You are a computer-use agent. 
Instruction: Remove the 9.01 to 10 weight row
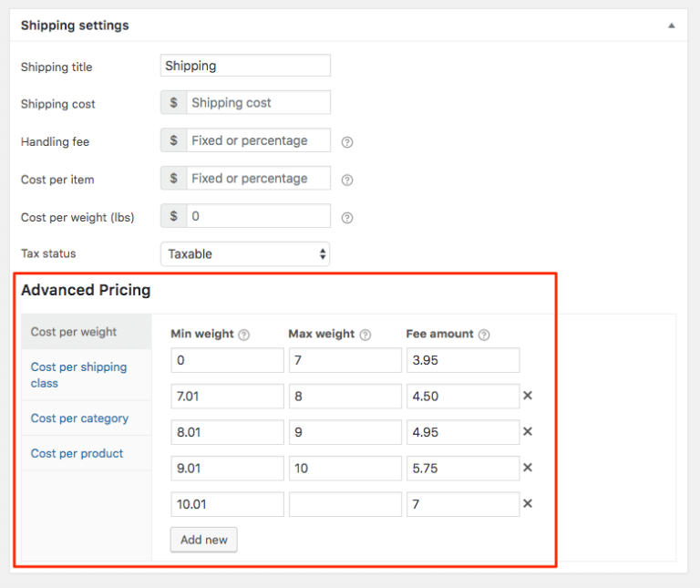point(528,468)
